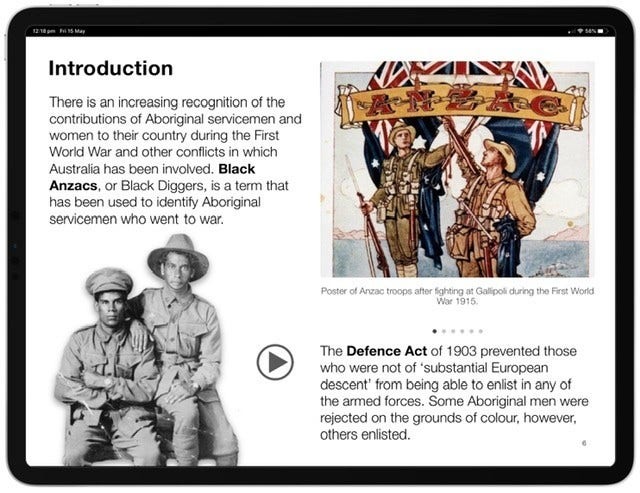Play the audio with the circular play button
This screenshot has width=640, height=493.
click(275, 361)
